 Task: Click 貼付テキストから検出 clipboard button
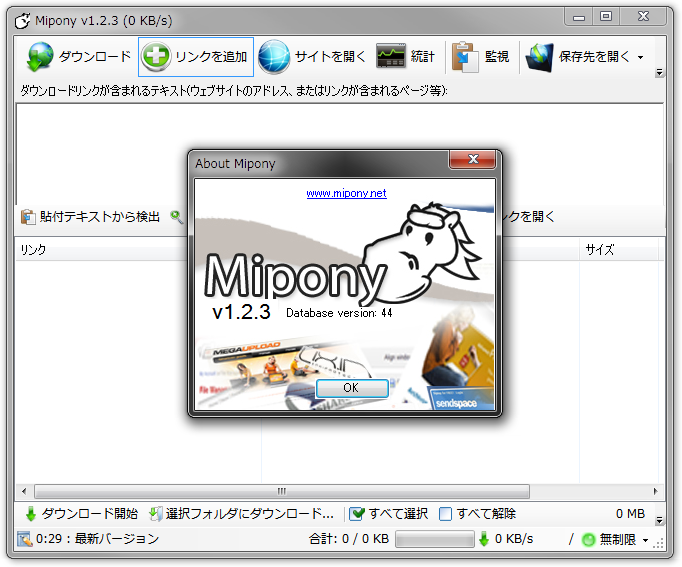90,217
